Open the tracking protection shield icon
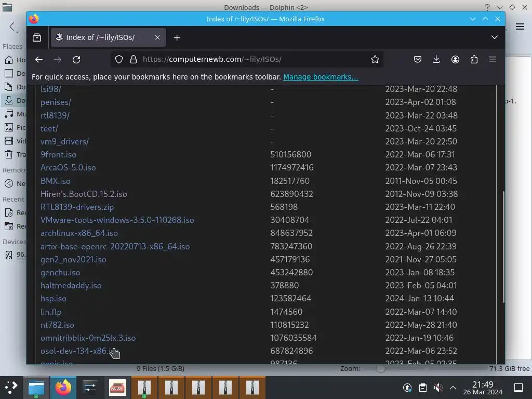This screenshot has width=532, height=399. 119,59
